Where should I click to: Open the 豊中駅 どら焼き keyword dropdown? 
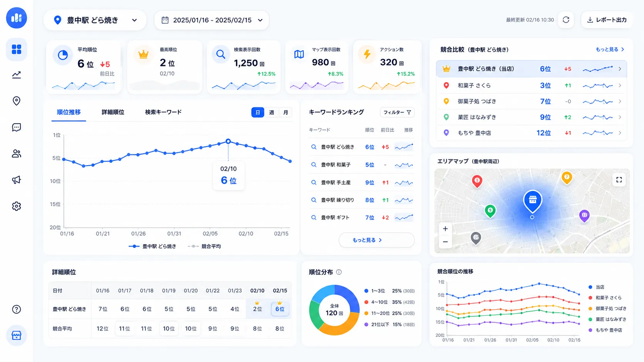tap(95, 20)
